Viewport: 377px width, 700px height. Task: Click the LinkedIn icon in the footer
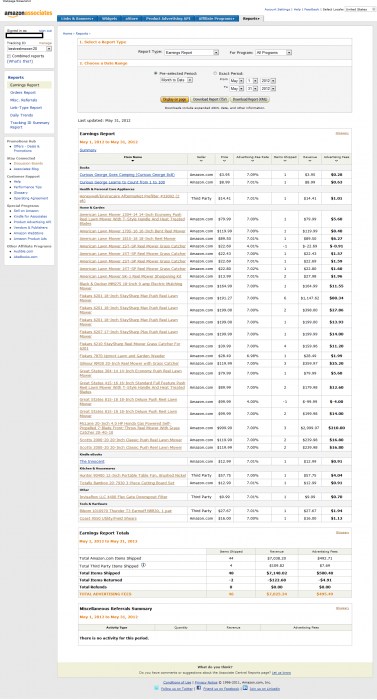tap(245, 688)
